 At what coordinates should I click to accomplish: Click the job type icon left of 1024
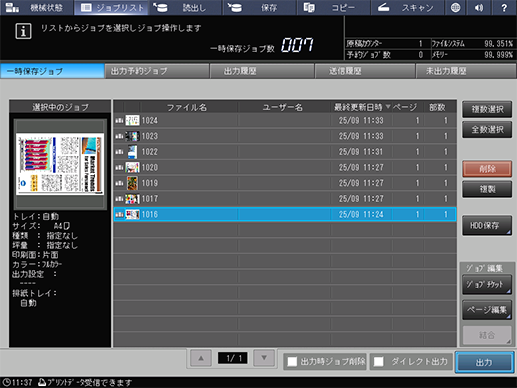click(119, 120)
